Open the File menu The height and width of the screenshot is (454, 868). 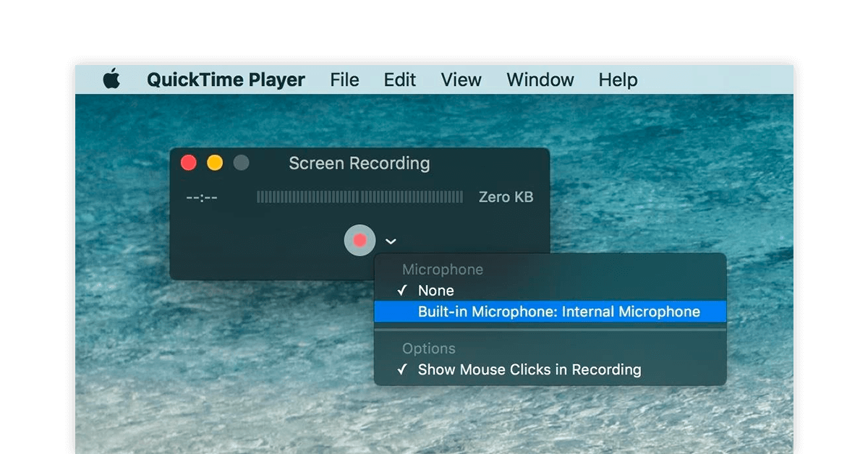click(x=344, y=80)
